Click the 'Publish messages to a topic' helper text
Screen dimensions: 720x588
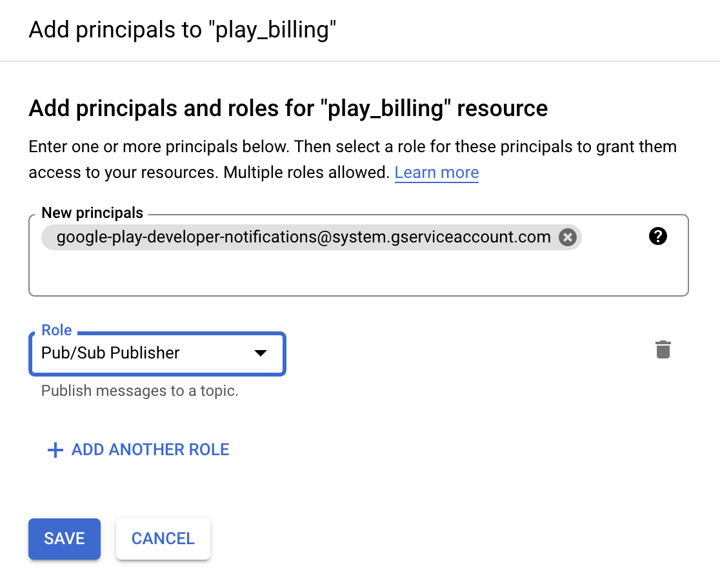pyautogui.click(x=140, y=391)
